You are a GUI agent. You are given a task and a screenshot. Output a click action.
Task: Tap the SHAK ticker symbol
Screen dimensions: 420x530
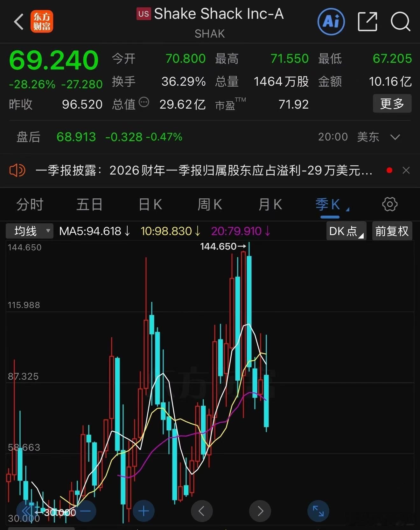click(210, 33)
